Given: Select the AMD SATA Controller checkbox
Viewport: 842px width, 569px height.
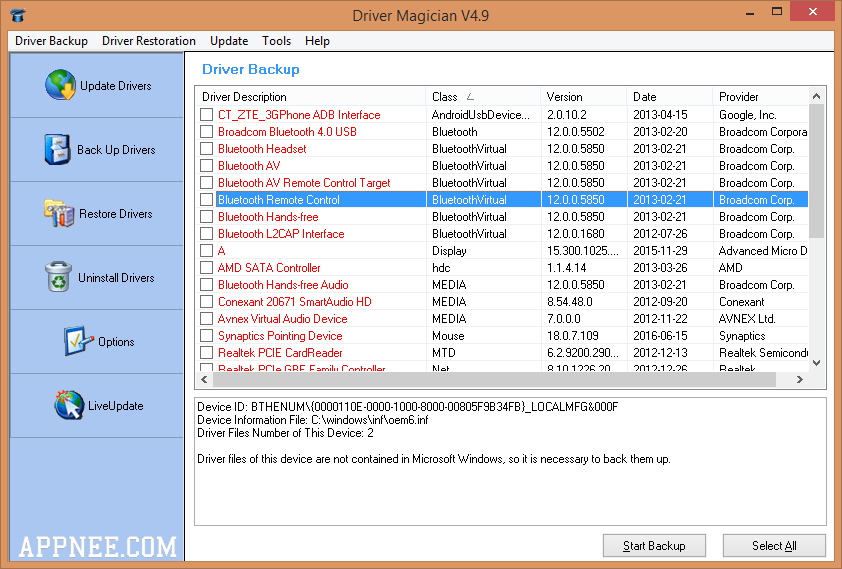Looking at the screenshot, I should coord(206,268).
